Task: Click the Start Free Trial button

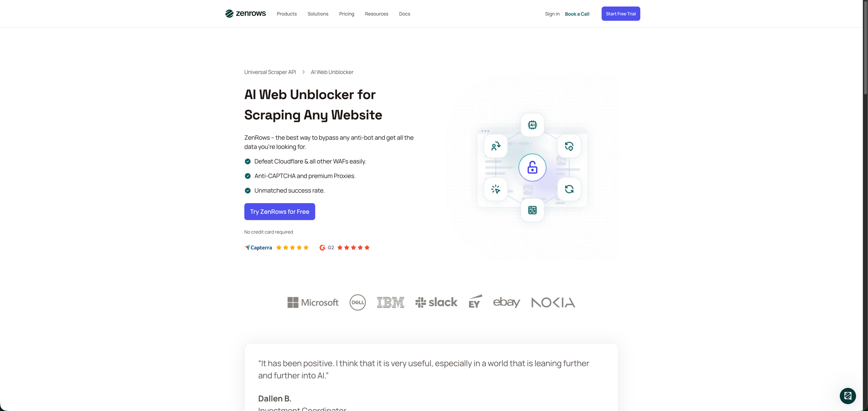Action: coord(620,14)
